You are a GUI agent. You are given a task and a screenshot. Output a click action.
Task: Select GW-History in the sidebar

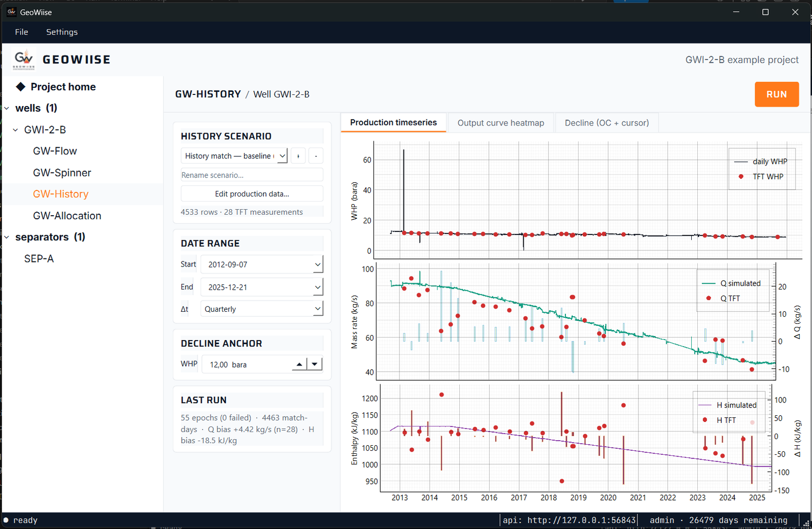(60, 194)
